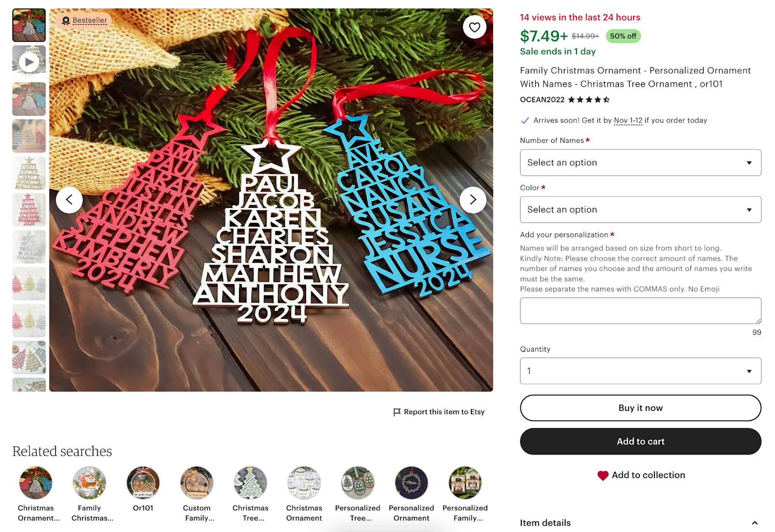Click the Bestseller badge
The height and width of the screenshot is (532, 775).
[84, 20]
